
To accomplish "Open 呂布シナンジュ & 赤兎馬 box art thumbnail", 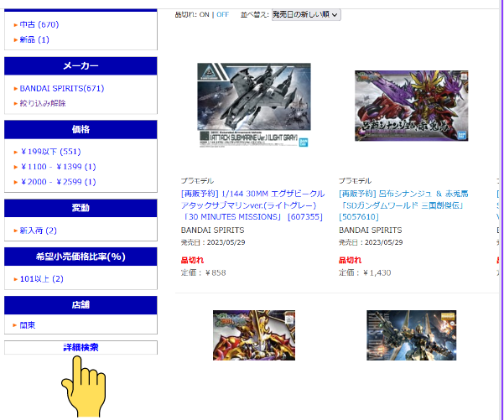I will click(412, 106).
